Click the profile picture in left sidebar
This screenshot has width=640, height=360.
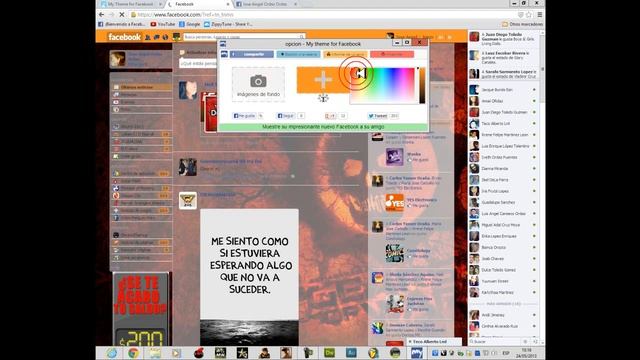118,59
